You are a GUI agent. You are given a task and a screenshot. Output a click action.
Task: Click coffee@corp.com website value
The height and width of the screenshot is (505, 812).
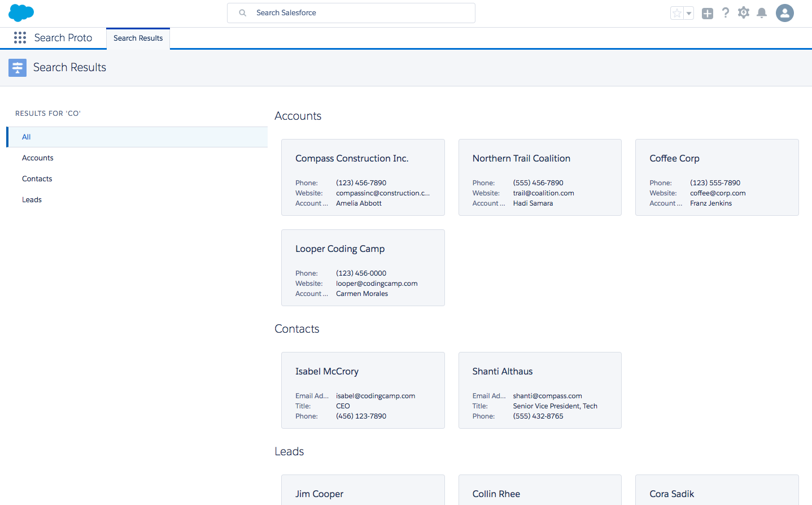pyautogui.click(x=718, y=193)
